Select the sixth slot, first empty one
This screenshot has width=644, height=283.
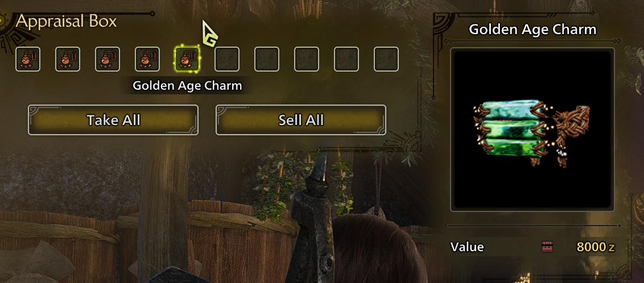click(227, 59)
